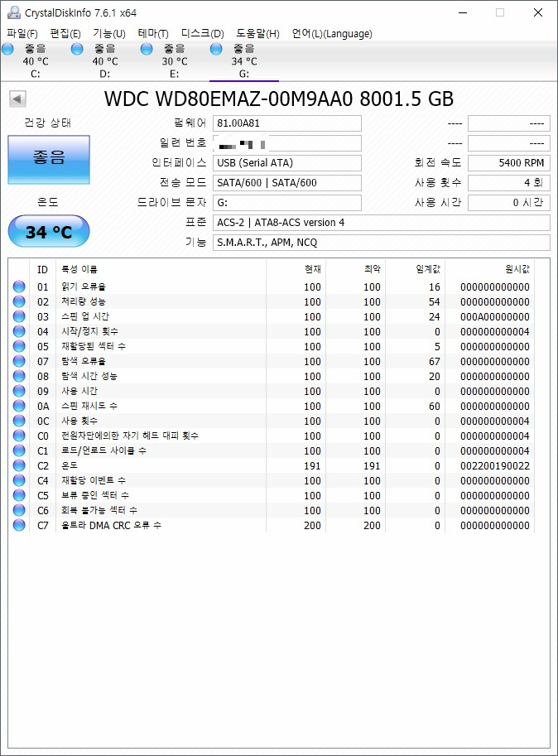The height and width of the screenshot is (756, 558).
Task: Click the 건강 상태 label
Action: (x=48, y=123)
